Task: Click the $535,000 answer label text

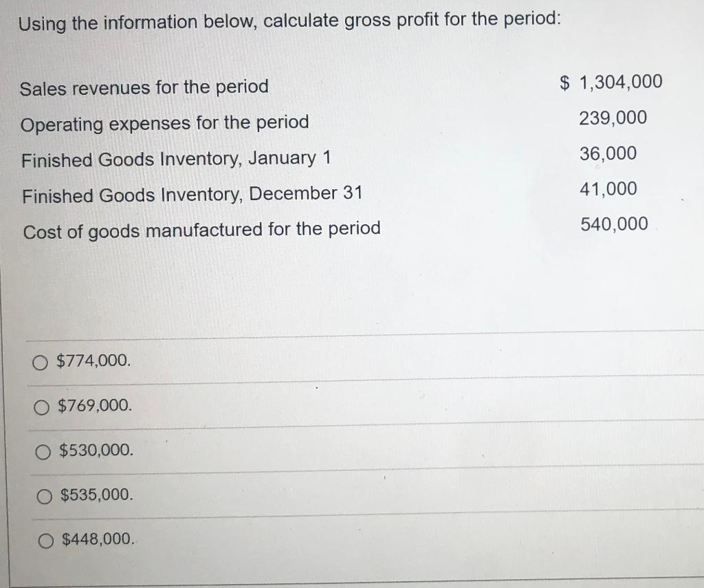Action: point(98,494)
